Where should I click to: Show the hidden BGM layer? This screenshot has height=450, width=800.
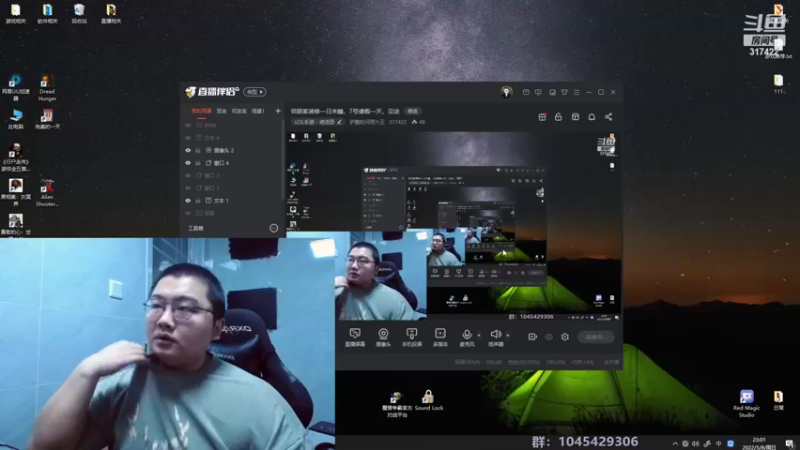[188, 126]
